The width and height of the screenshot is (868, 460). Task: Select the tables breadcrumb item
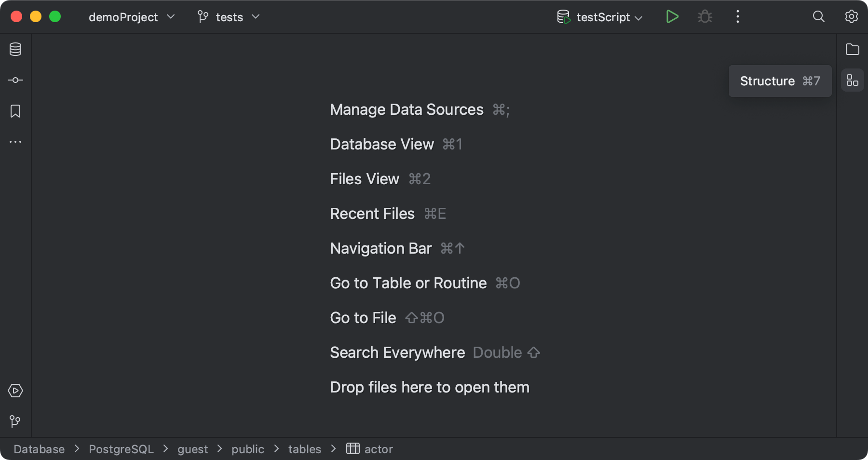point(304,449)
